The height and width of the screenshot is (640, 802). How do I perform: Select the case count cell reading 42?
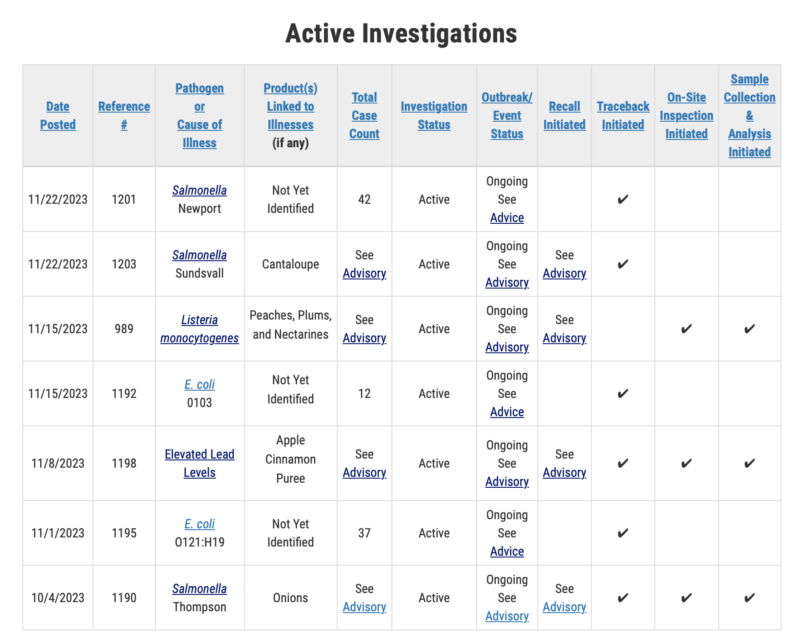point(364,200)
